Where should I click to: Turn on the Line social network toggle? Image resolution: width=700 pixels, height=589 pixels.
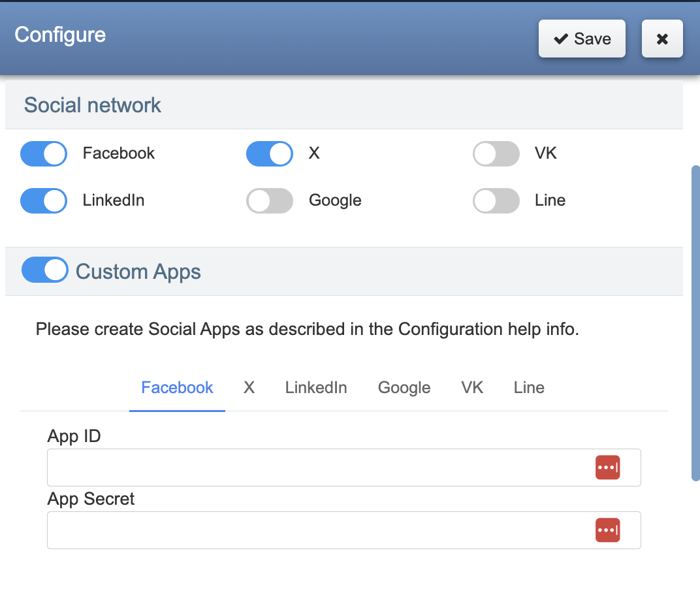coord(496,200)
